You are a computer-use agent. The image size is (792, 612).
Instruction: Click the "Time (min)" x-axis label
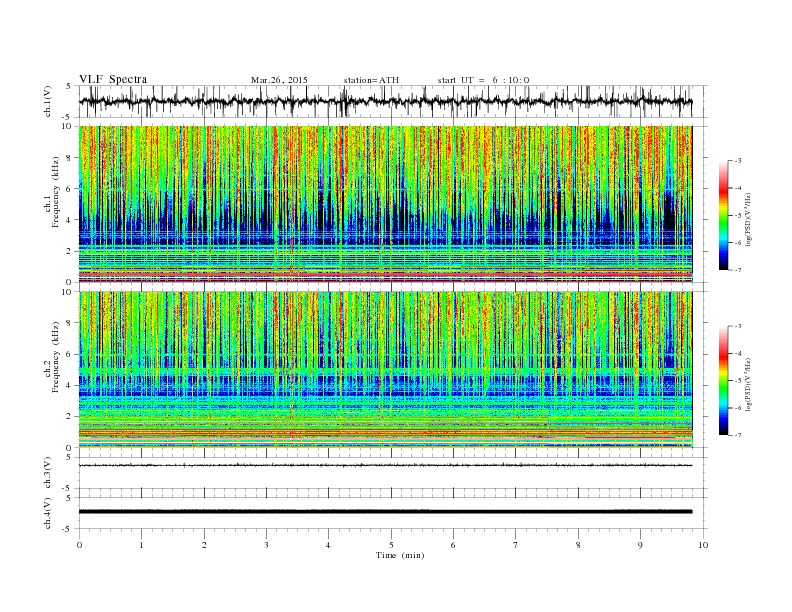400,555
